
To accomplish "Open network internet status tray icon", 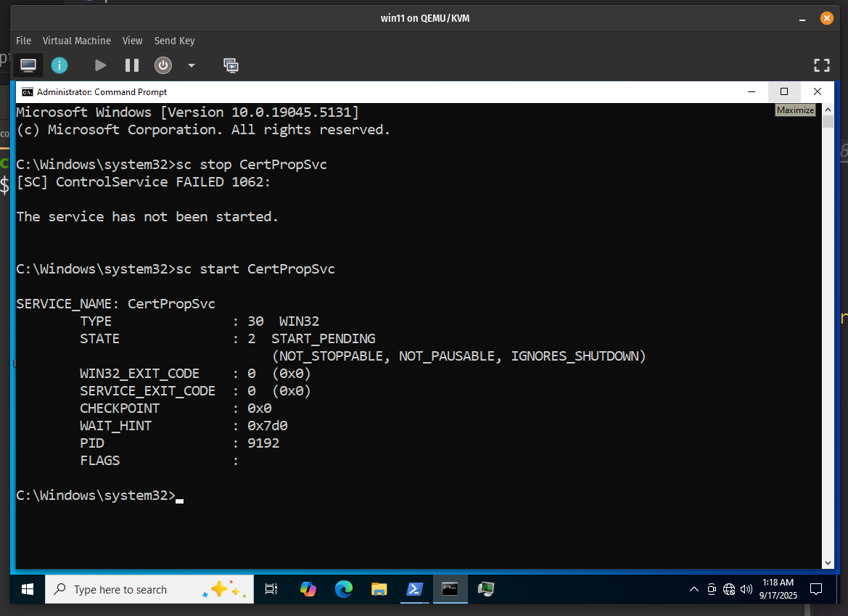I will (729, 589).
